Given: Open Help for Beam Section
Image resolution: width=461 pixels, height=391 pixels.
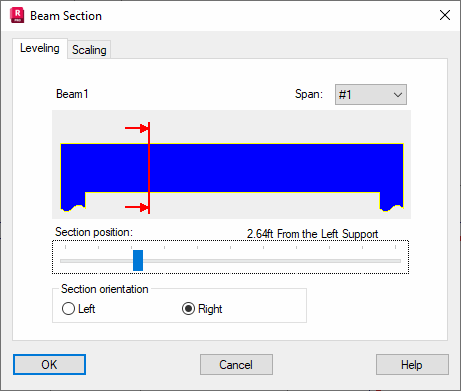Looking at the screenshot, I should pos(412,364).
